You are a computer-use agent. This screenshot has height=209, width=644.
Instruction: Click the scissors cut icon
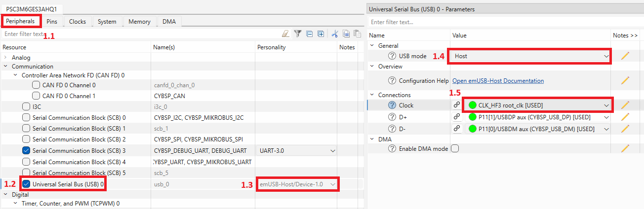pyautogui.click(x=335, y=34)
